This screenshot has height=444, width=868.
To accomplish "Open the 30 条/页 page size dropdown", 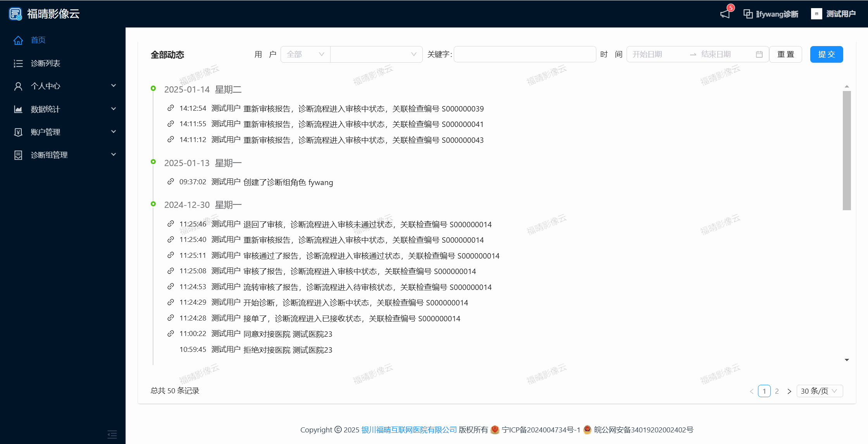I will [x=820, y=391].
